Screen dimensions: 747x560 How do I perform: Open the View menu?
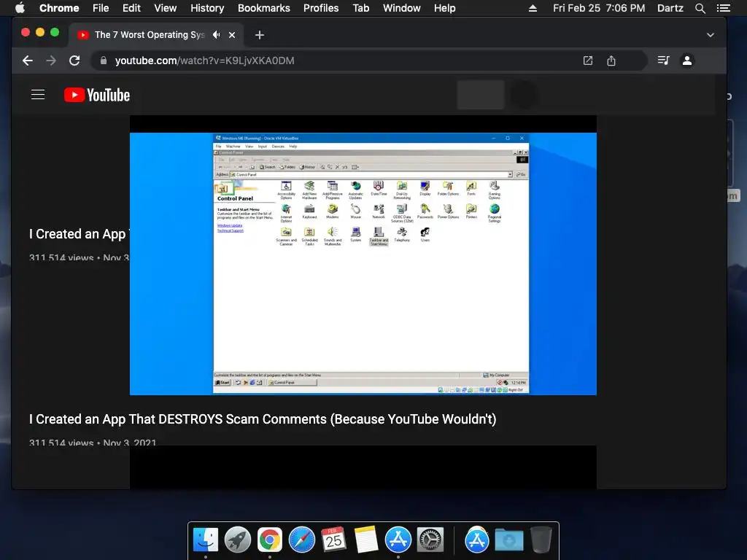pyautogui.click(x=166, y=8)
